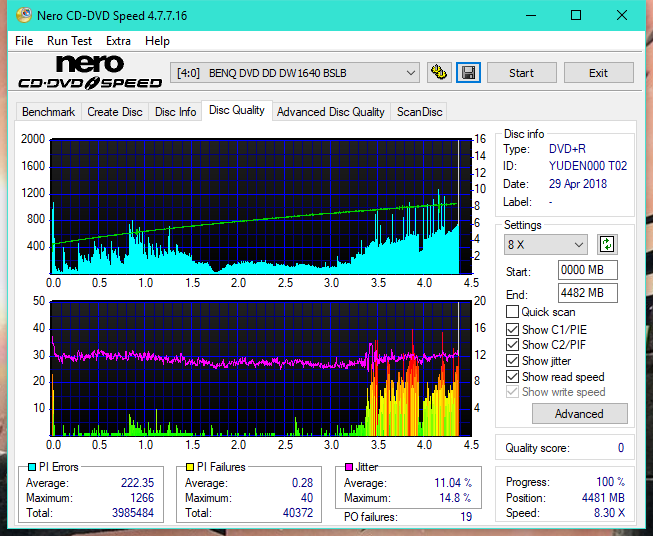Click the refresh speed settings icon
The image size is (653, 536).
click(x=607, y=244)
